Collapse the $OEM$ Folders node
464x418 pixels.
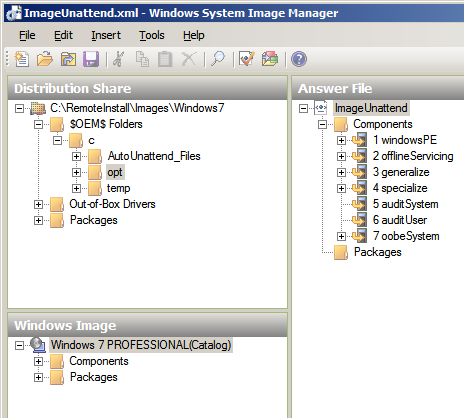[x=38, y=124]
